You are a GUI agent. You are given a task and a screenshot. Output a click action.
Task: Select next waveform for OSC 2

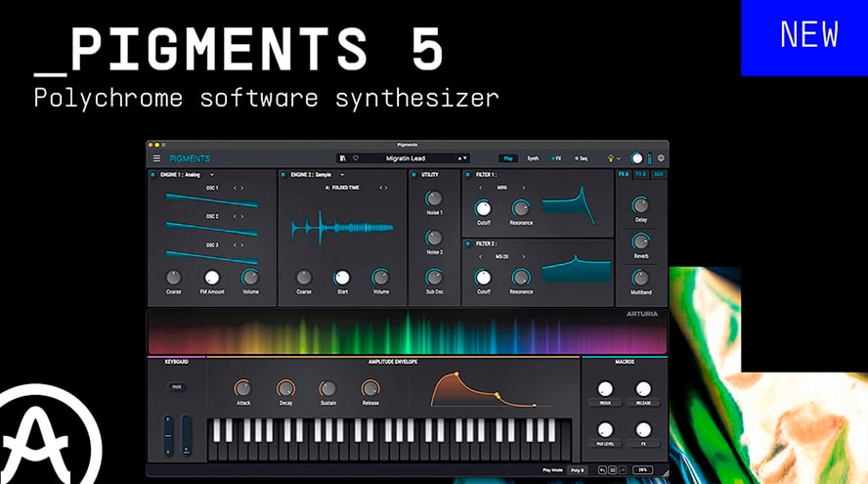pyautogui.click(x=241, y=216)
